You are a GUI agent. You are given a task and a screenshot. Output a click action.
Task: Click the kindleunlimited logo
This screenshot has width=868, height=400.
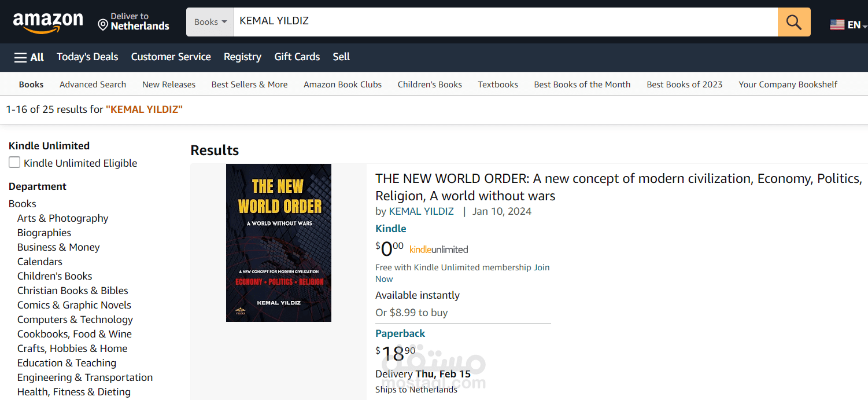(439, 249)
